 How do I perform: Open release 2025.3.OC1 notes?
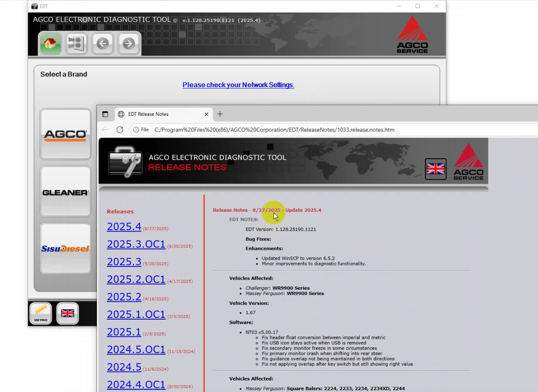(x=136, y=244)
